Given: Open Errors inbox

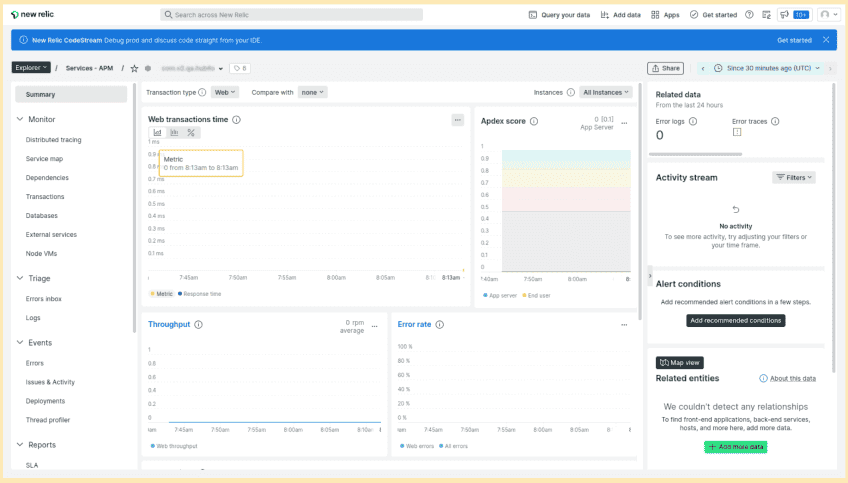Looking at the screenshot, I should [44, 299].
